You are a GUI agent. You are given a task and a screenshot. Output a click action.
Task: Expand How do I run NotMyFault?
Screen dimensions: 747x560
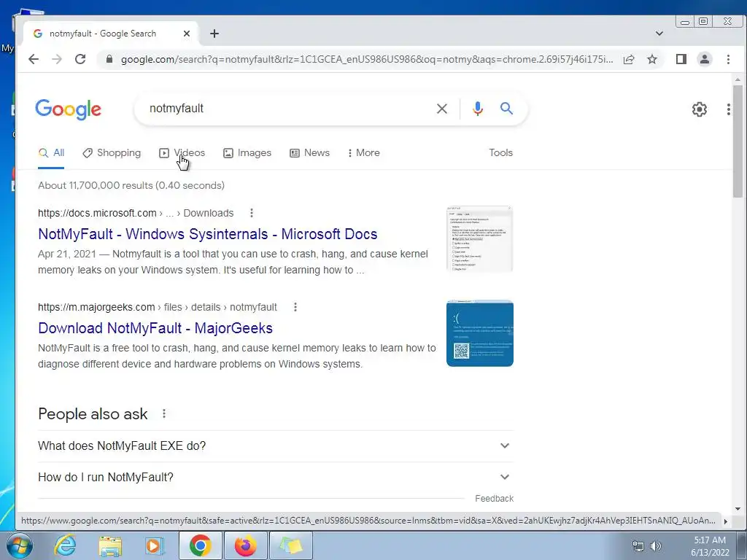tap(275, 477)
